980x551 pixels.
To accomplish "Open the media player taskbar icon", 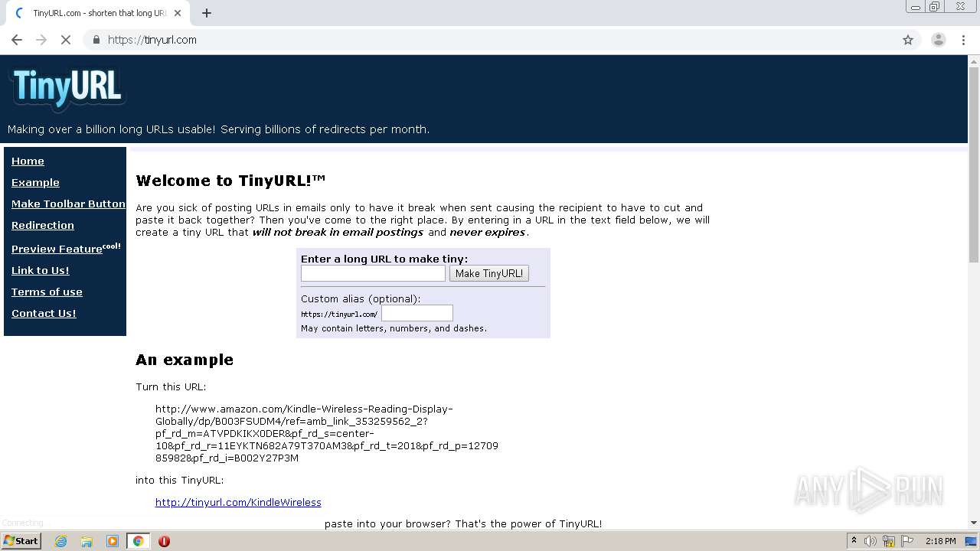I will (x=112, y=541).
